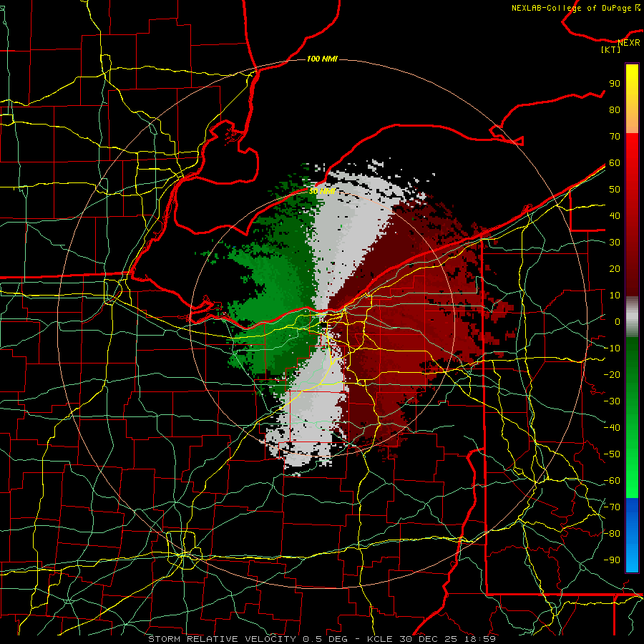
Task: Click the 0 value on the velocity scale
Action: 618,321
